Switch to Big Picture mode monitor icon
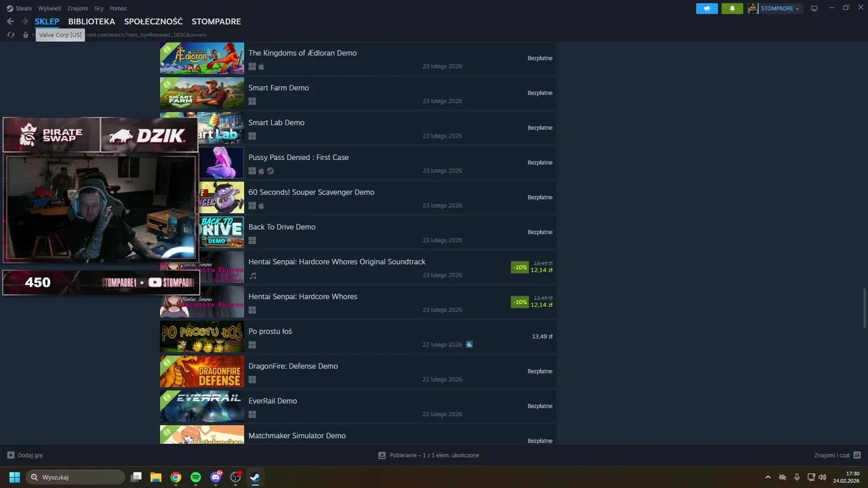Screen dimensions: 868x488 [814, 8]
